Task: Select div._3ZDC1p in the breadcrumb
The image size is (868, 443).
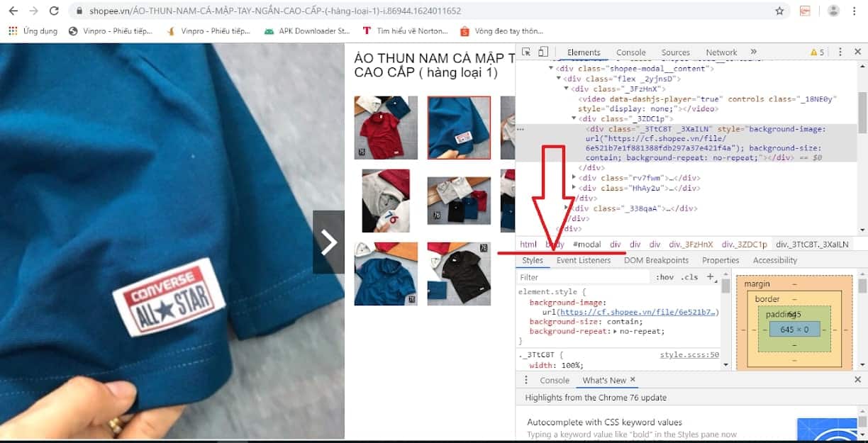Action: click(x=745, y=245)
